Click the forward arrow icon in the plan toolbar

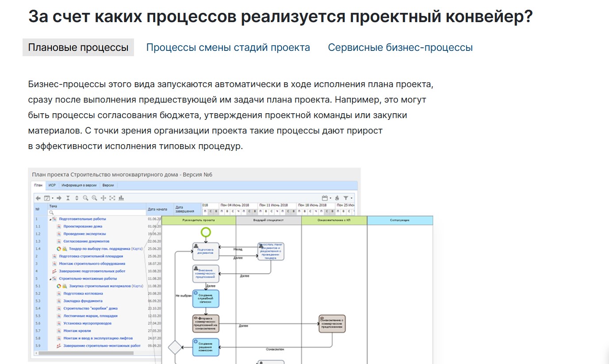tap(59, 198)
